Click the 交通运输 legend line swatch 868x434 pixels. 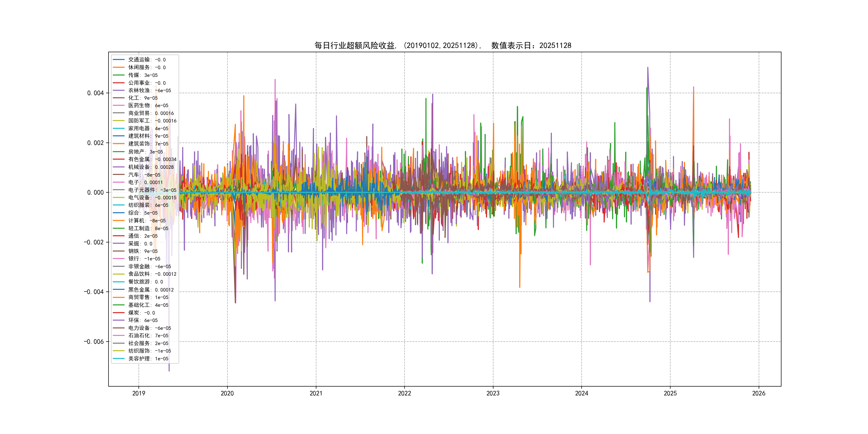coord(119,60)
